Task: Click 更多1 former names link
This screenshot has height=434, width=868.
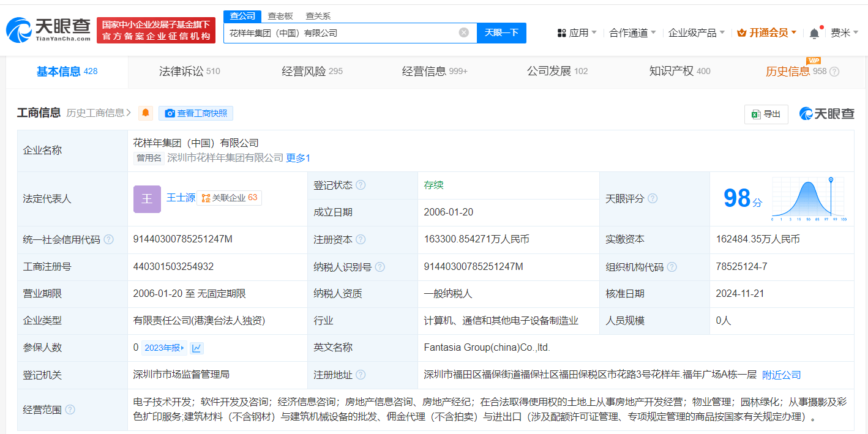Action: [x=298, y=158]
